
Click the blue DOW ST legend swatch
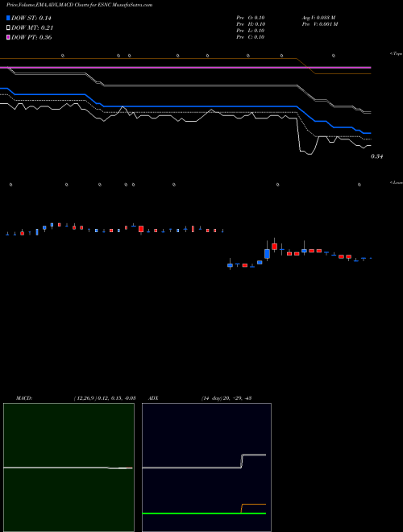tap(9, 18)
